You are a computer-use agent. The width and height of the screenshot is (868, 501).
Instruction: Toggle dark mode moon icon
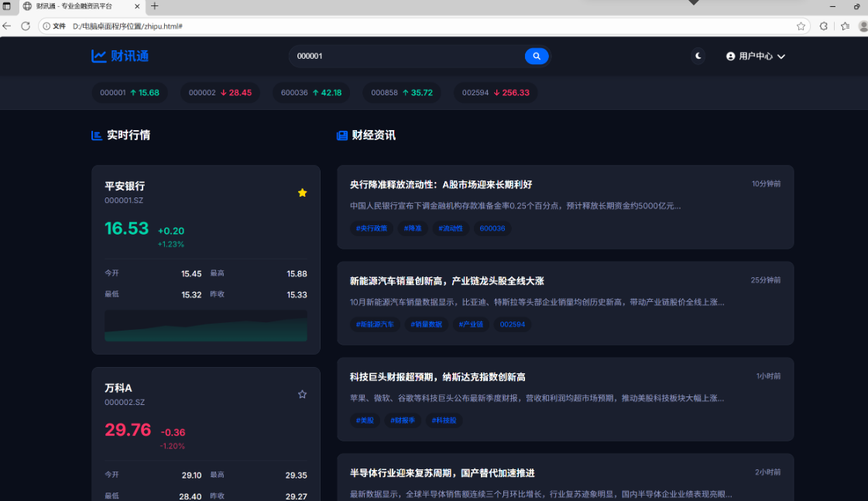(698, 57)
